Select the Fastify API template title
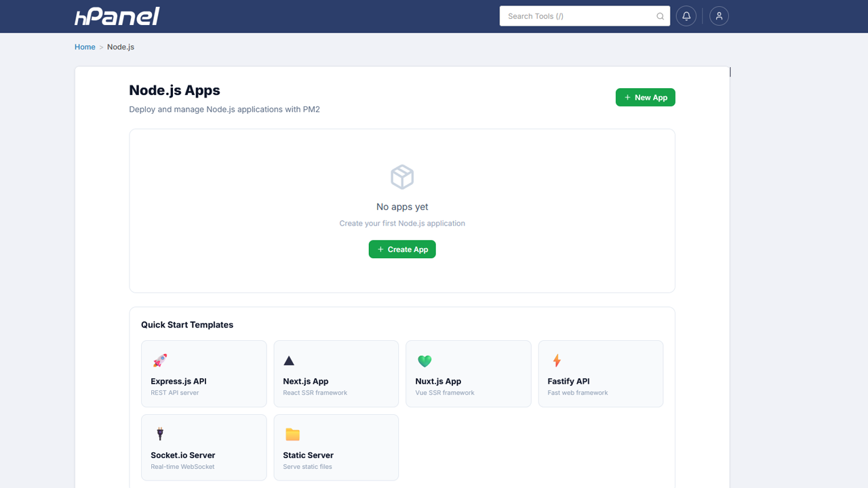The image size is (868, 488). (569, 382)
